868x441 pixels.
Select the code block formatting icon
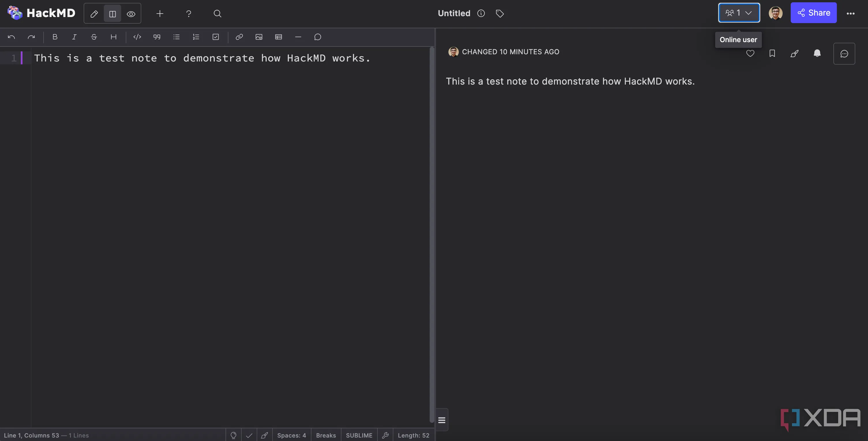(x=137, y=37)
